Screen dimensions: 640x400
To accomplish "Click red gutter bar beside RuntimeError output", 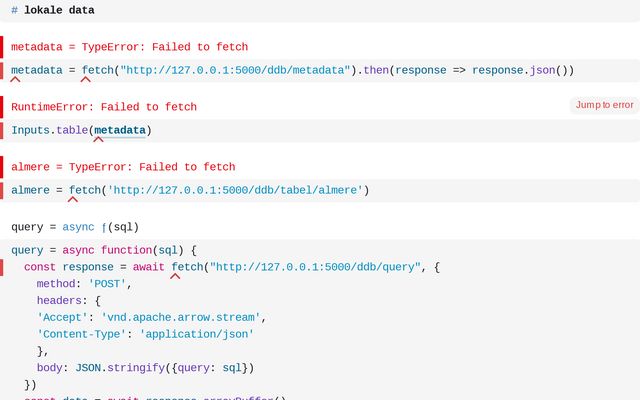I will 2,107.
